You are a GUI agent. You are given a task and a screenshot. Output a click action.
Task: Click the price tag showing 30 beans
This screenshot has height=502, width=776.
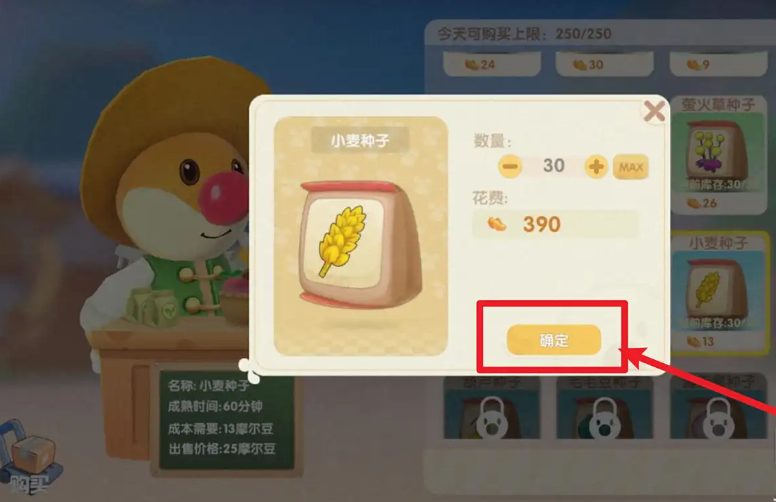tap(605, 64)
